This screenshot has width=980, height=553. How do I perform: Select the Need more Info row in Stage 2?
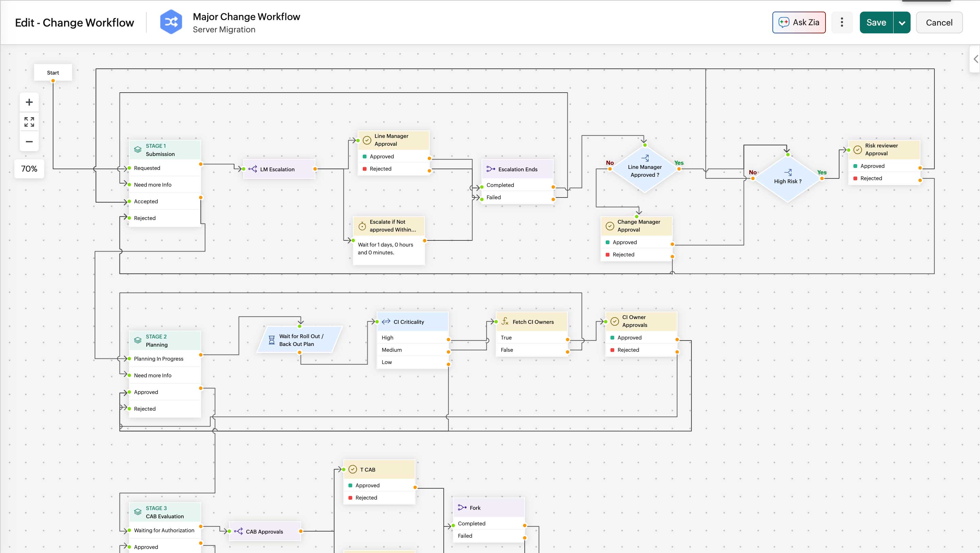(165, 375)
